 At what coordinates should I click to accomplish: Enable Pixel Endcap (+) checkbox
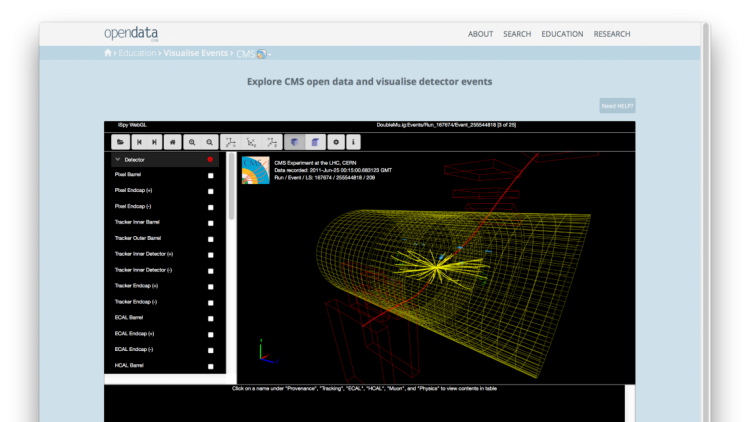click(210, 191)
